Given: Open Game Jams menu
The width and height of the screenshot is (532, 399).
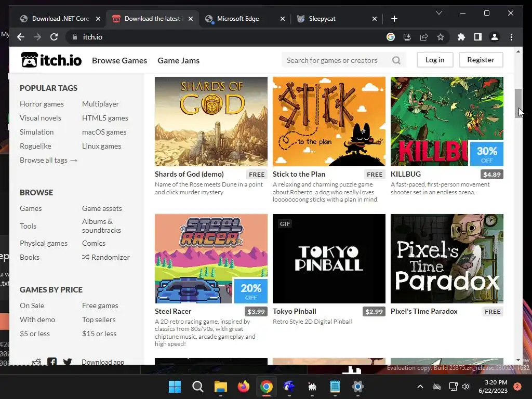Looking at the screenshot, I should pyautogui.click(x=179, y=60).
